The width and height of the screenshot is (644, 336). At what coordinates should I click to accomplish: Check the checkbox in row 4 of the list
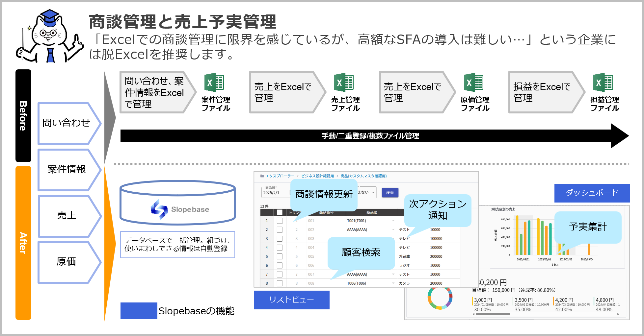click(280, 247)
